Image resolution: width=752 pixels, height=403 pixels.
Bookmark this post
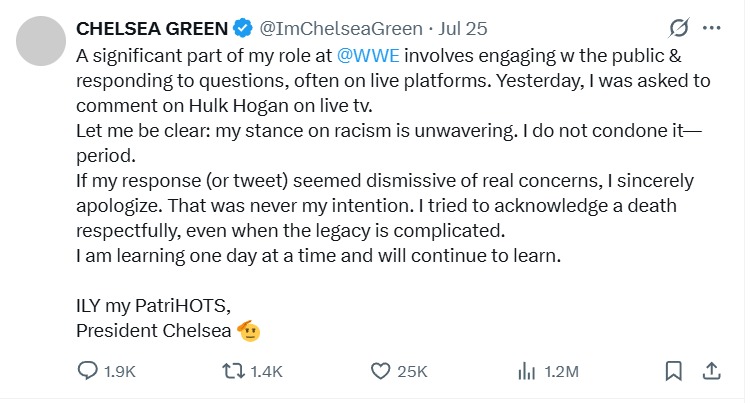[x=675, y=371]
